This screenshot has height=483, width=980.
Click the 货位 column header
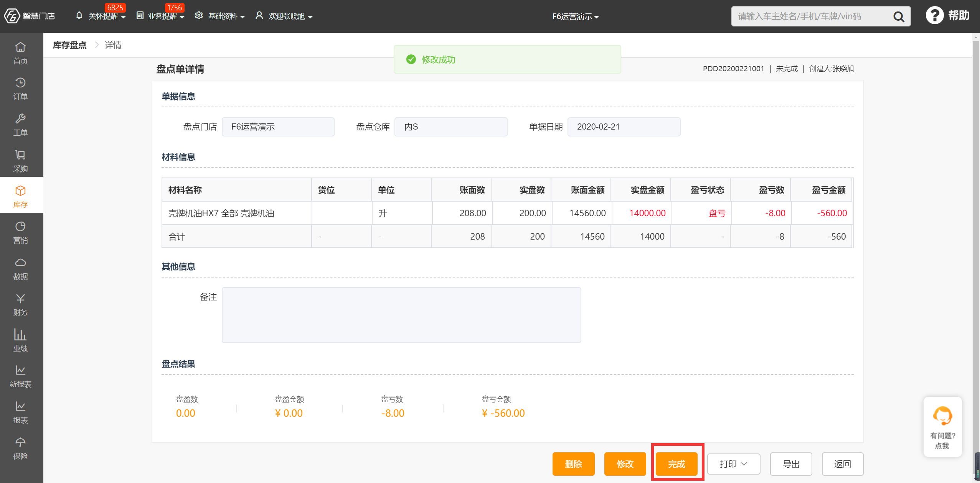342,190
